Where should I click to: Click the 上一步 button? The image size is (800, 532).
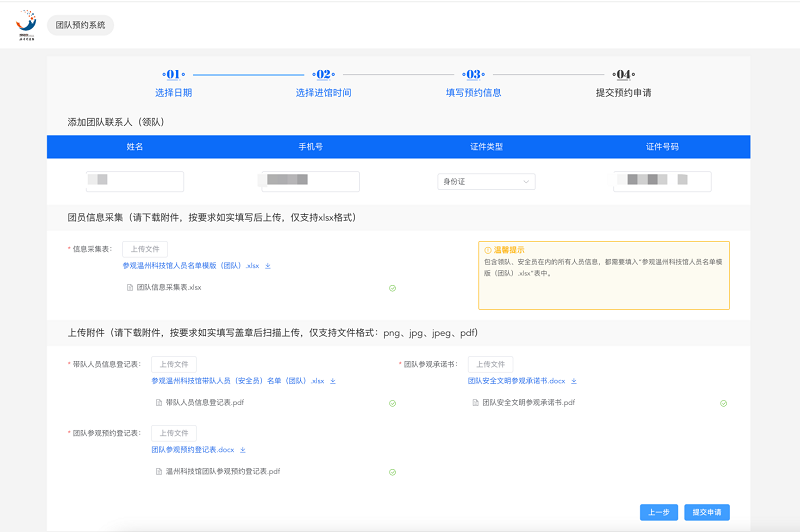click(x=658, y=512)
